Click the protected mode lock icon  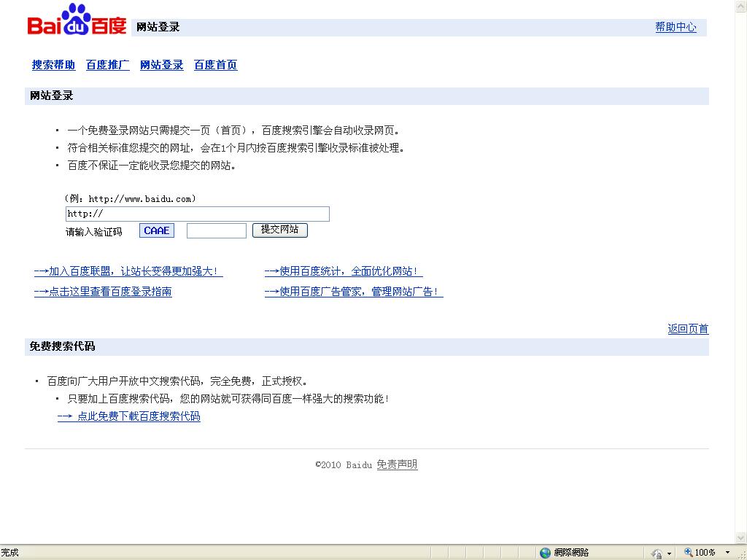click(657, 553)
